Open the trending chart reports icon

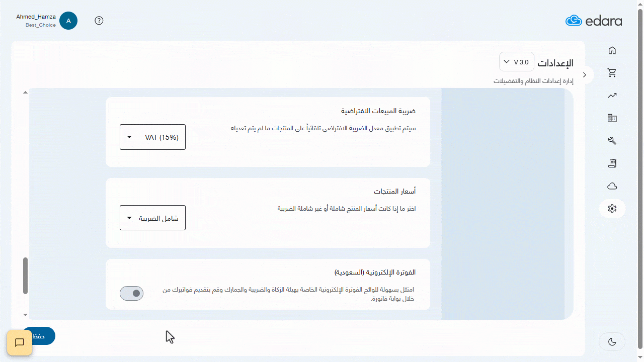pos(612,96)
